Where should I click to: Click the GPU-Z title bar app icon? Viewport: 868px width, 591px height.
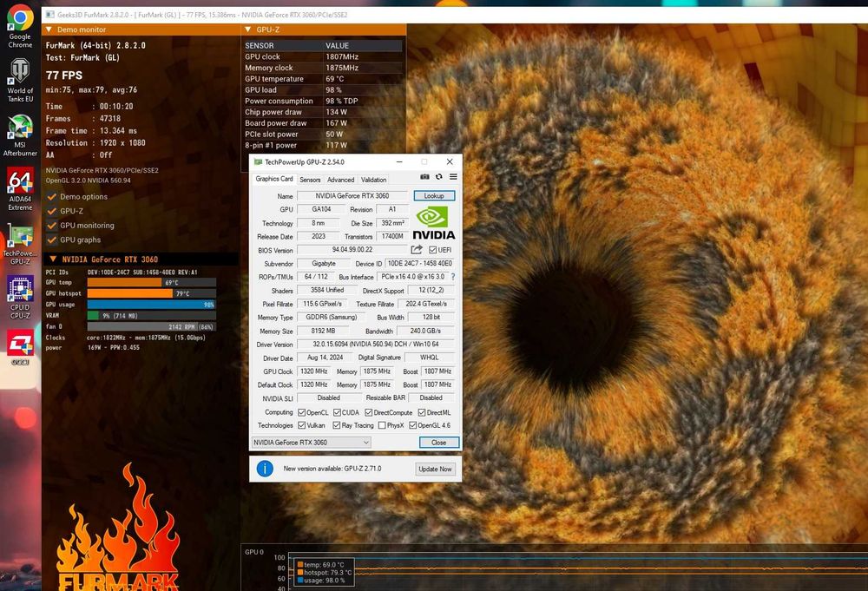[x=258, y=162]
